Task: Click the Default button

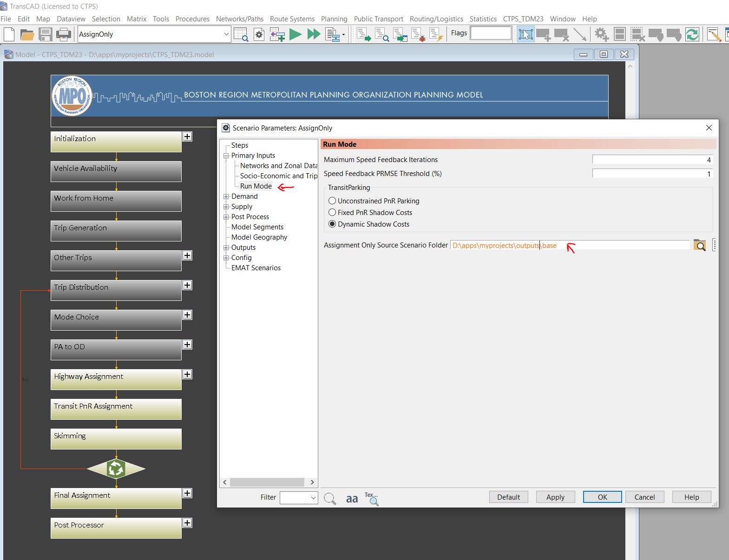Action: [509, 497]
